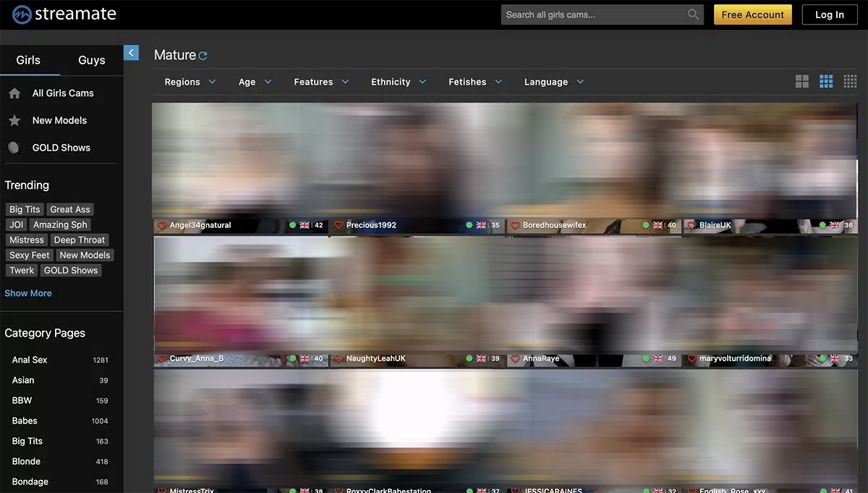Viewport: 868px width, 493px height.
Task: Toggle the favorite heart for Precious1992
Action: 339,226
